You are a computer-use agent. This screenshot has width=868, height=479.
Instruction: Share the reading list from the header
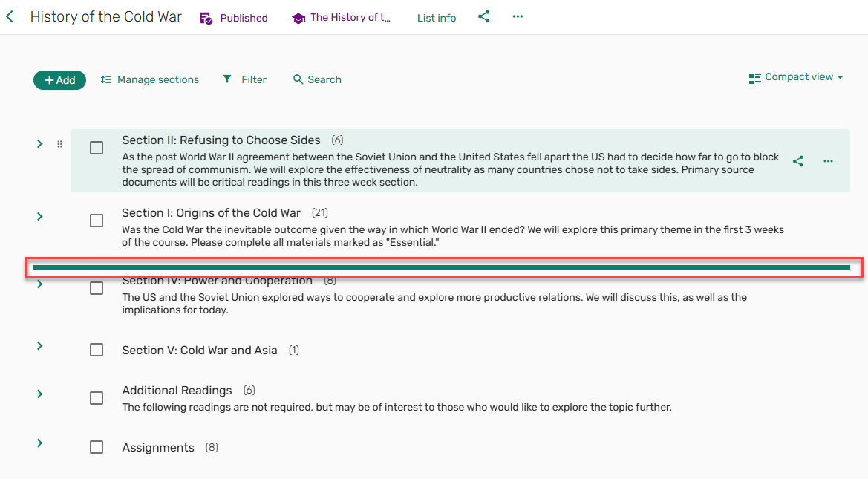pyautogui.click(x=484, y=16)
